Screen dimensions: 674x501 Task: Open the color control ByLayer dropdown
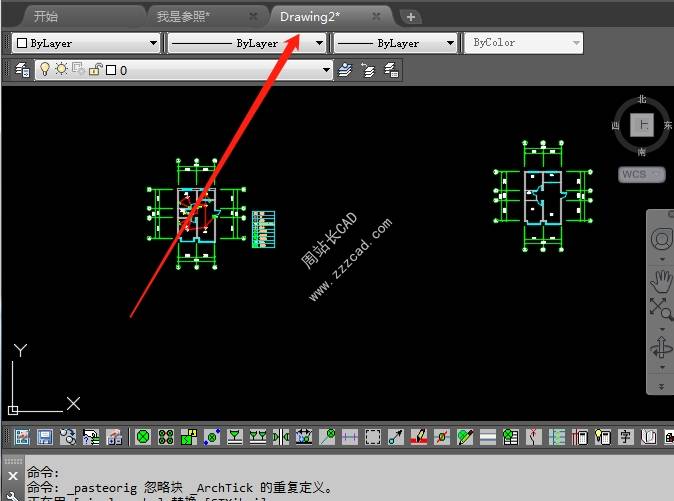(x=86, y=43)
